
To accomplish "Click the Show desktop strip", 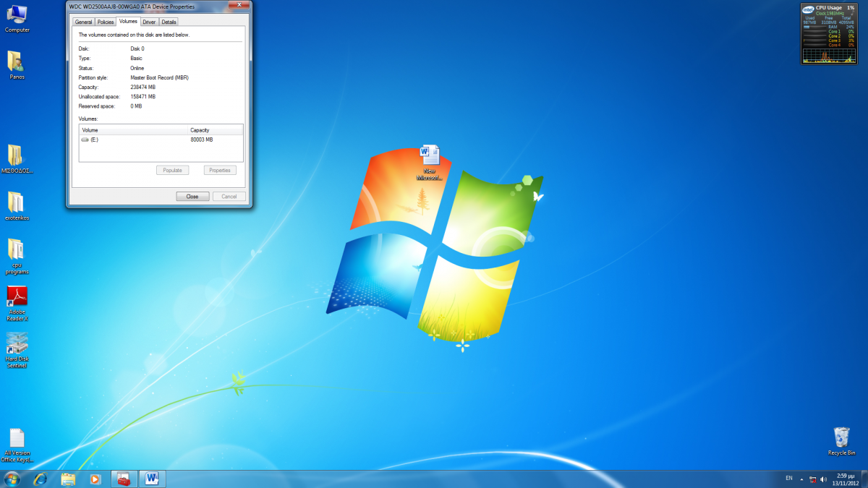I will [x=864, y=479].
